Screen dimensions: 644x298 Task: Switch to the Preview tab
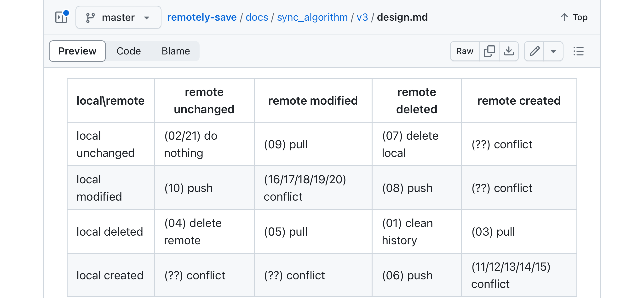point(77,51)
